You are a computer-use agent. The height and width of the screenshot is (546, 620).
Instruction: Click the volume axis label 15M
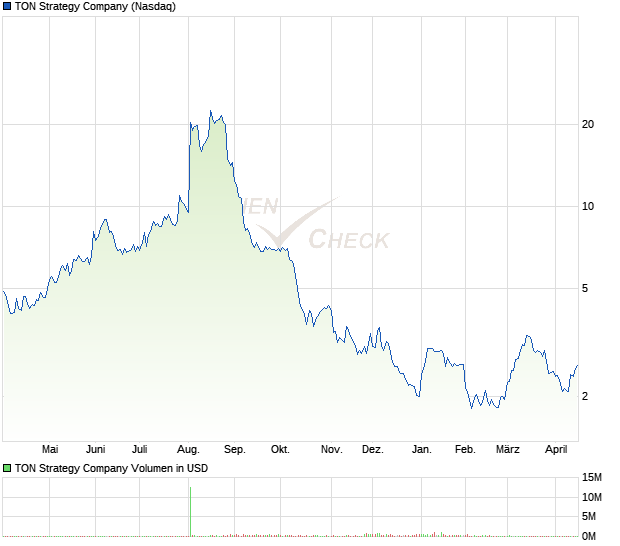point(592,477)
